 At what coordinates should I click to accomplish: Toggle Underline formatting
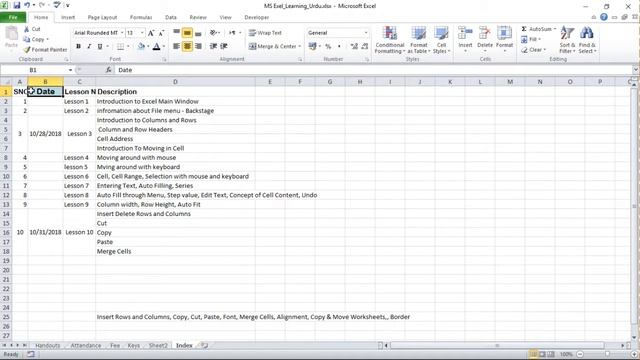(x=100, y=47)
